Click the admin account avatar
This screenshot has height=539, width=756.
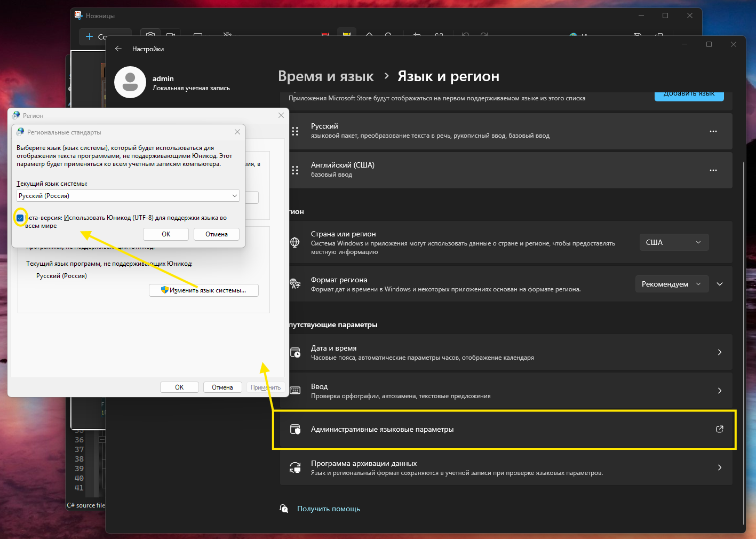pyautogui.click(x=130, y=82)
